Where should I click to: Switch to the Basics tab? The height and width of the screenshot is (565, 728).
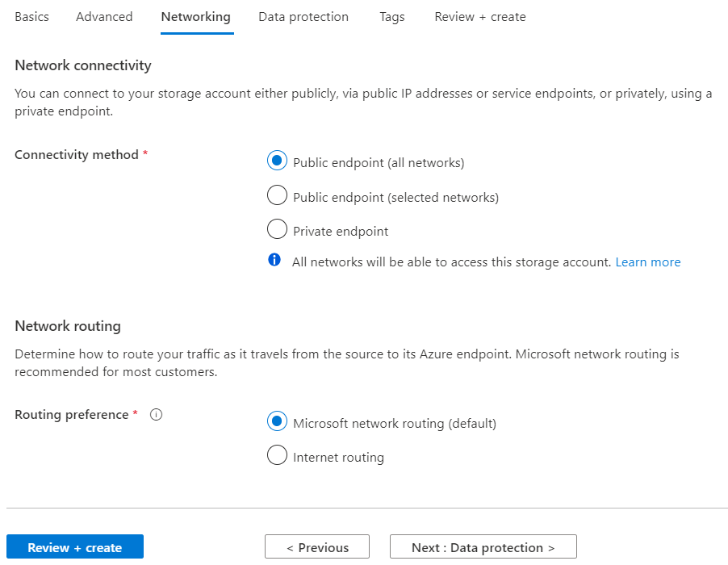pos(31,17)
